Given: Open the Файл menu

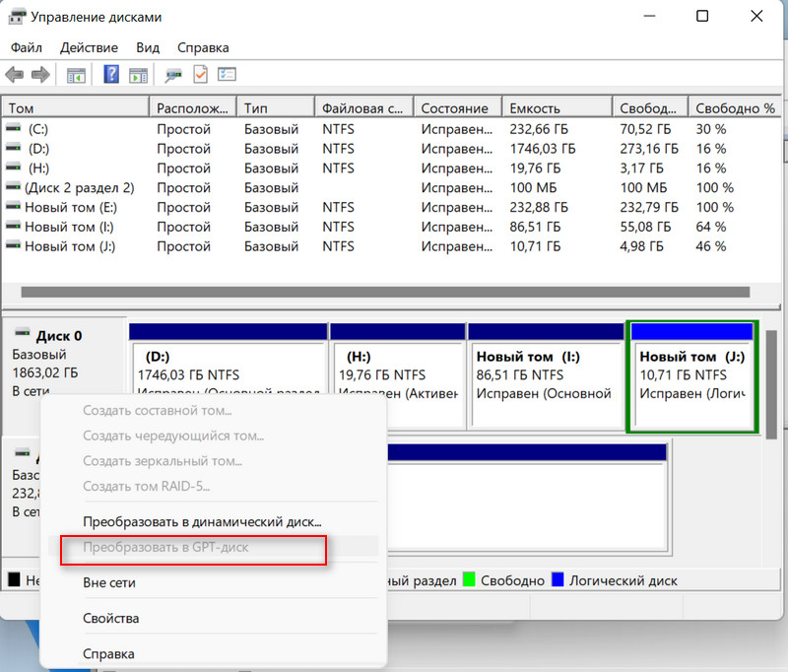Looking at the screenshot, I should click(27, 47).
